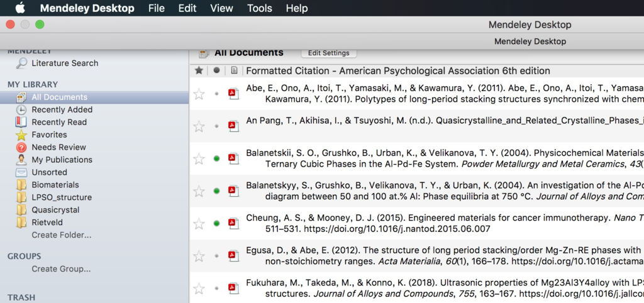Click the My Publications person icon

point(21,160)
